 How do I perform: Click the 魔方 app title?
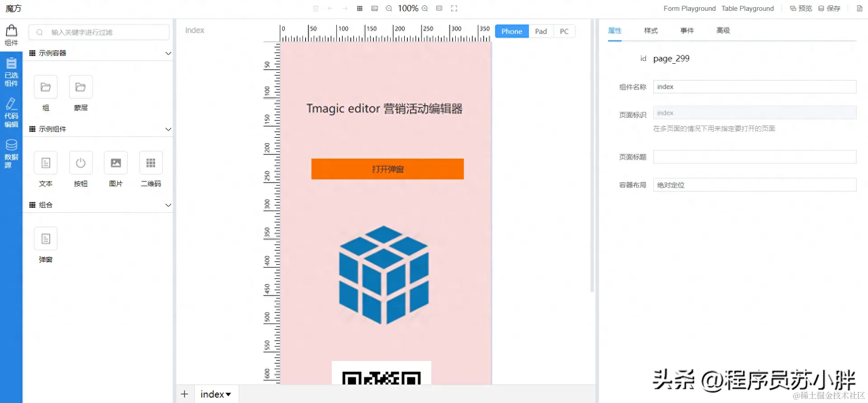click(14, 9)
